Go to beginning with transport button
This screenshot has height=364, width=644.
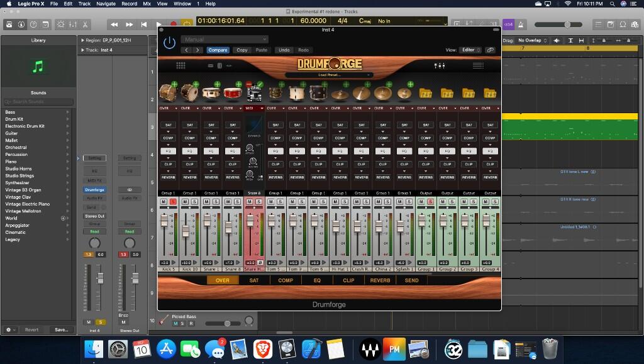(x=144, y=25)
